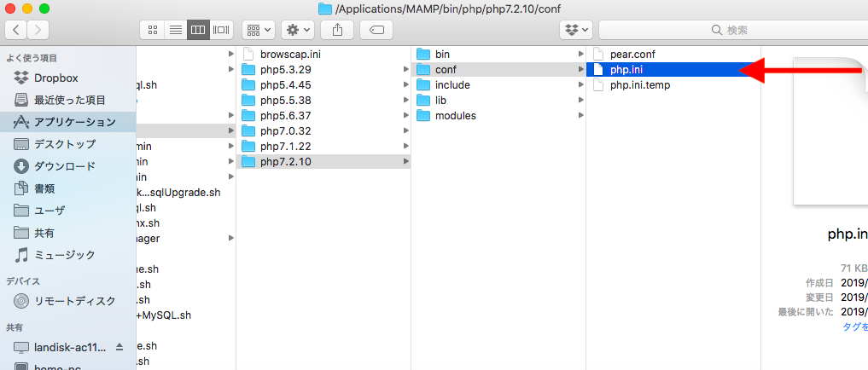The height and width of the screenshot is (370, 868).
Task: Switch to gallery cover flow view
Action: coord(221,30)
